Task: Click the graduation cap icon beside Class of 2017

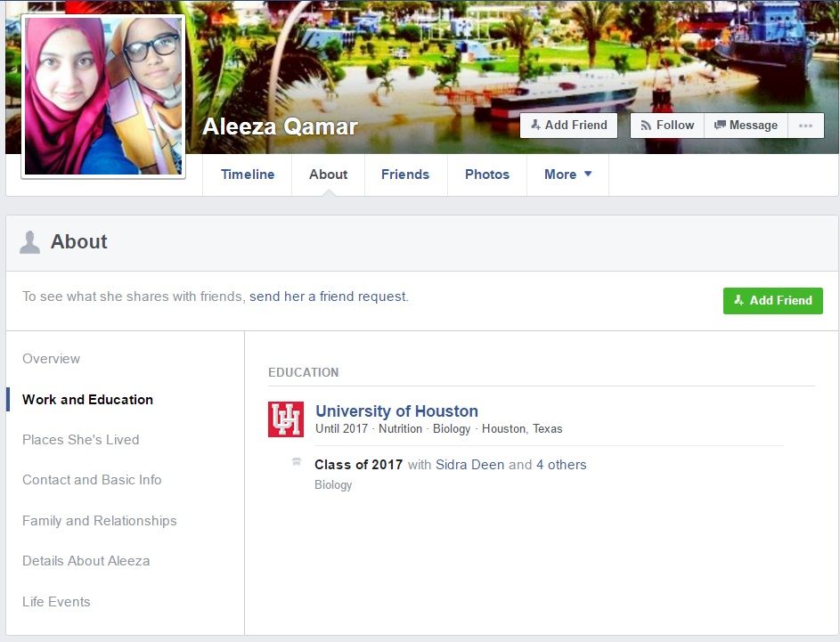Action: click(x=295, y=461)
